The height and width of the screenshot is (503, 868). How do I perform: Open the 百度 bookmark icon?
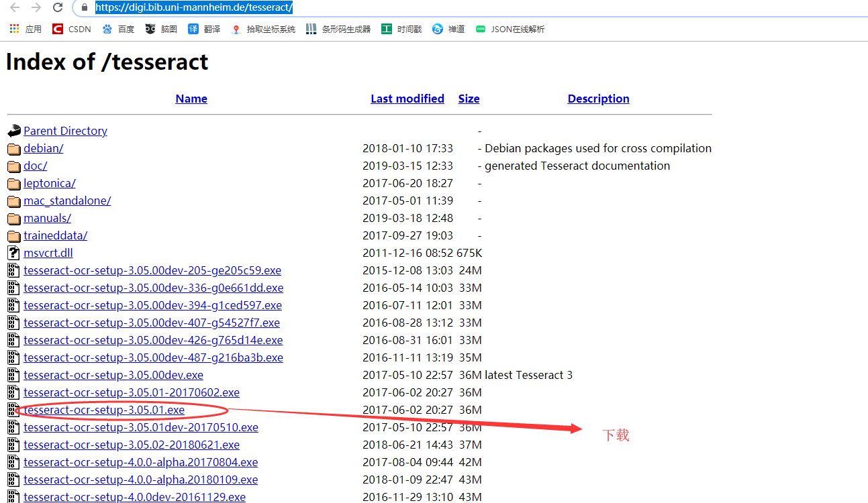(107, 29)
